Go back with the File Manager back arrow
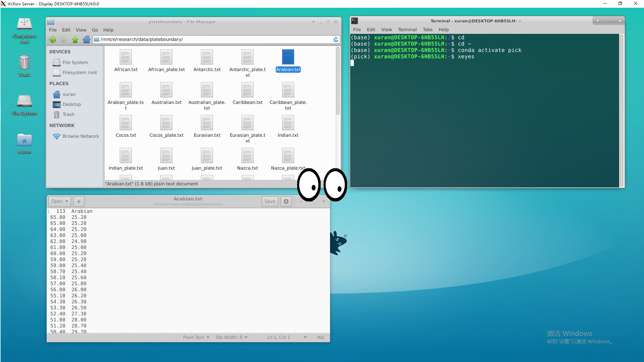The image size is (644, 362). pos(53,40)
